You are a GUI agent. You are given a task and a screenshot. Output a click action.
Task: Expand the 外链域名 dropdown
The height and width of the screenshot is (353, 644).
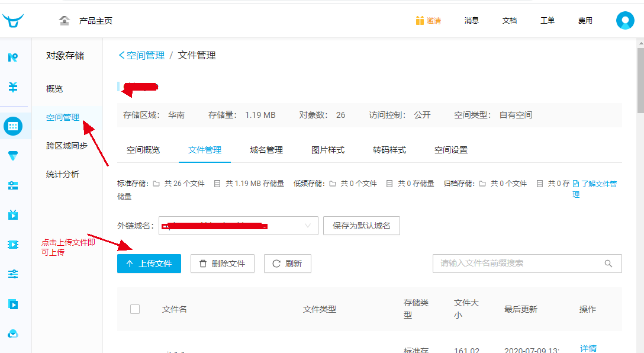pos(238,226)
